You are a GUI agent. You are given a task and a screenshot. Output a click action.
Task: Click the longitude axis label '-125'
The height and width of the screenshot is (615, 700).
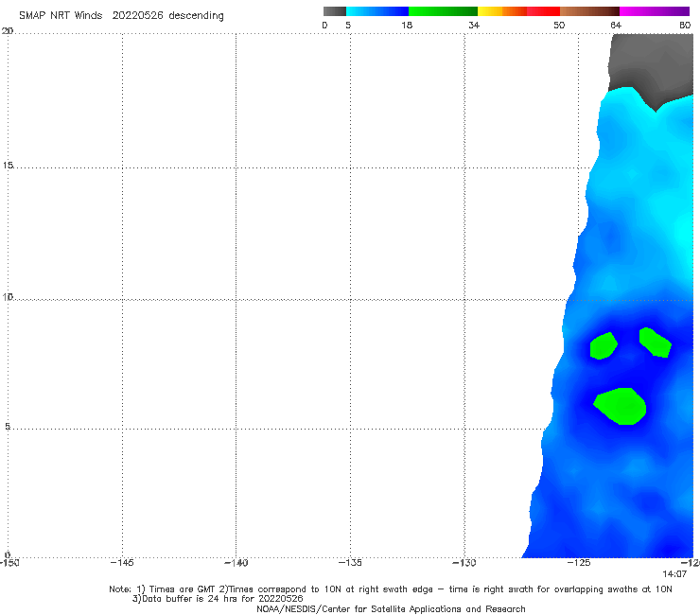click(x=579, y=563)
